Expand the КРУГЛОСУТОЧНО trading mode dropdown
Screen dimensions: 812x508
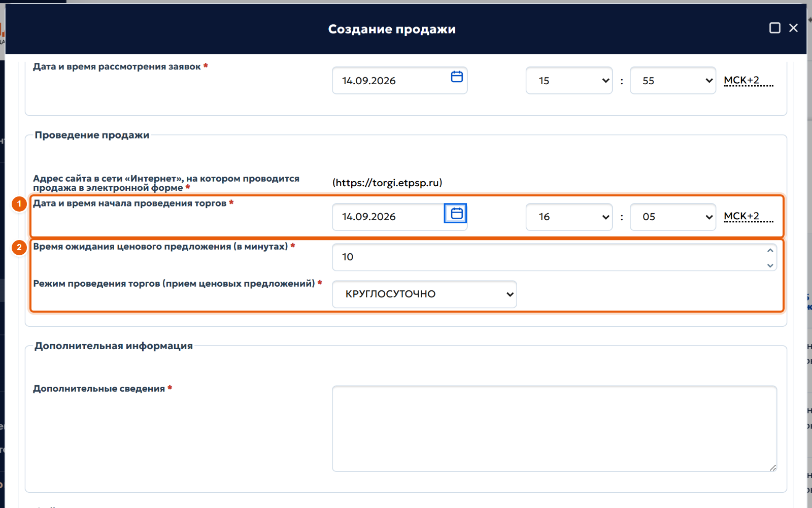pos(424,294)
